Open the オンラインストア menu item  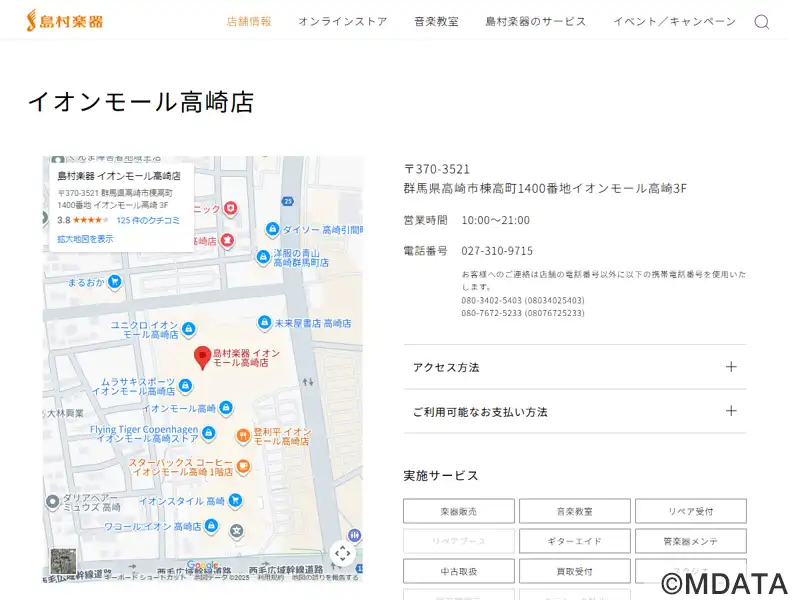(342, 21)
